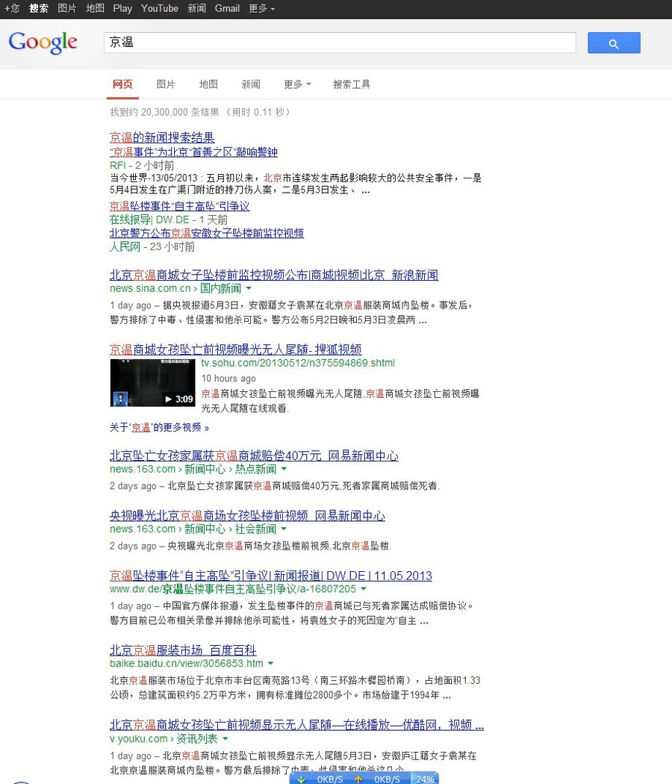Open the 更多 dropdown in the top black bar

point(261,8)
